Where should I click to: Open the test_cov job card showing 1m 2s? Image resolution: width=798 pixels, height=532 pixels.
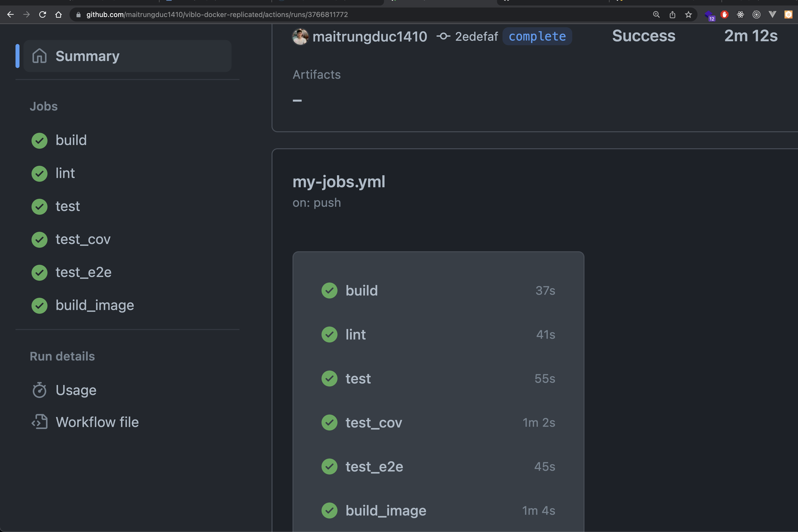tap(438, 422)
